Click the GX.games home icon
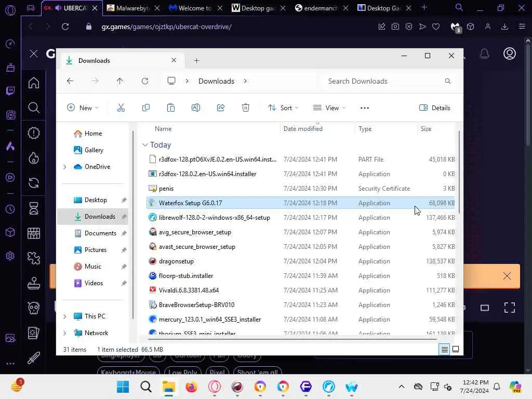 pyautogui.click(x=34, y=83)
